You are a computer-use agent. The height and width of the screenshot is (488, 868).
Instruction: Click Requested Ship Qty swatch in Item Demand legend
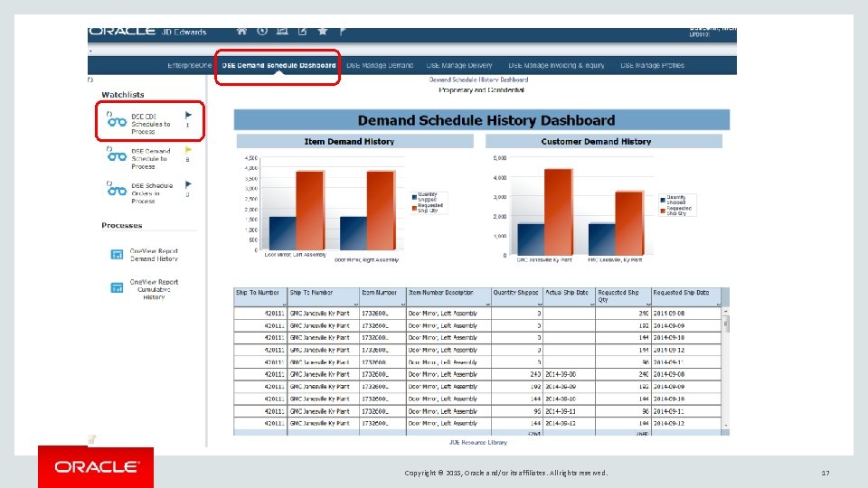coord(414,208)
